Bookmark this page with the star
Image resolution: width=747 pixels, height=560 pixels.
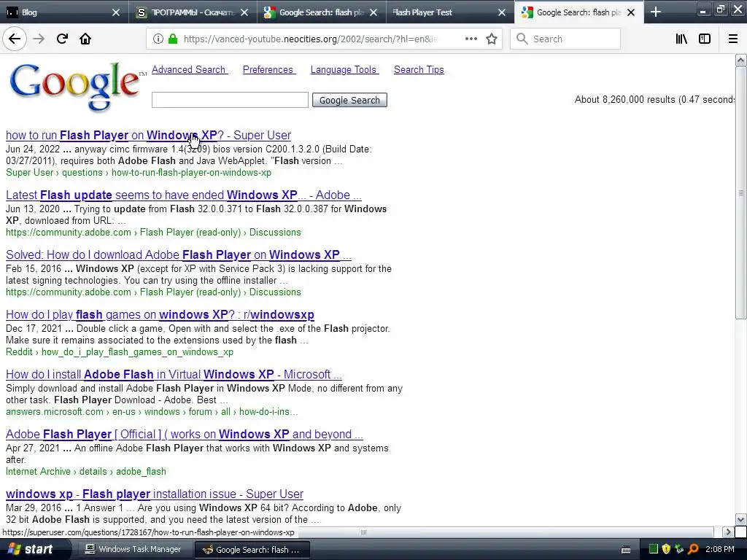pos(492,39)
